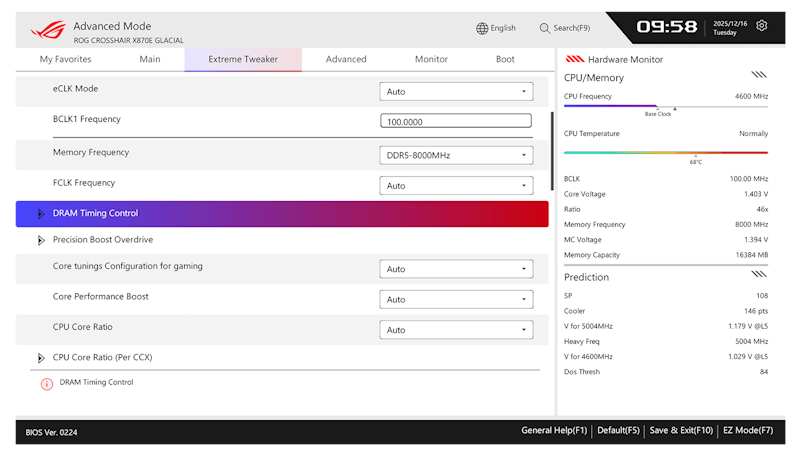This screenshot has height=455, width=800.
Task: Open the Core Performance Boost dropdown
Action: tap(456, 299)
